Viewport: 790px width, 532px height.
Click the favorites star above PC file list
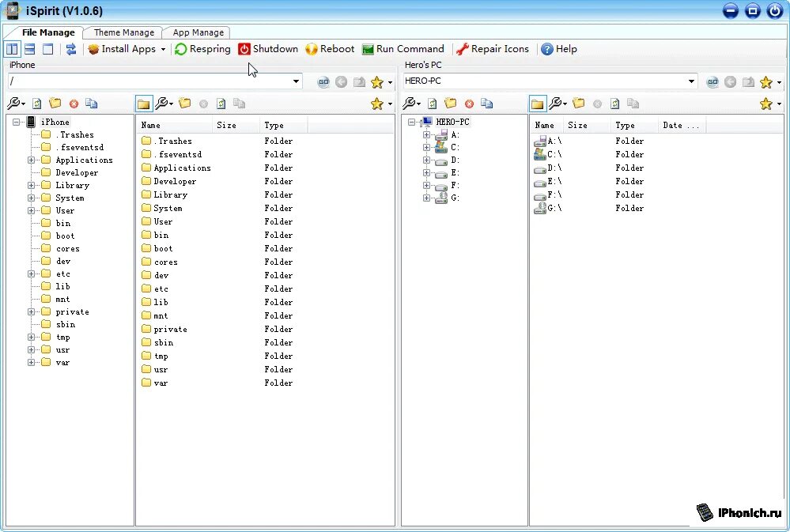(765, 104)
